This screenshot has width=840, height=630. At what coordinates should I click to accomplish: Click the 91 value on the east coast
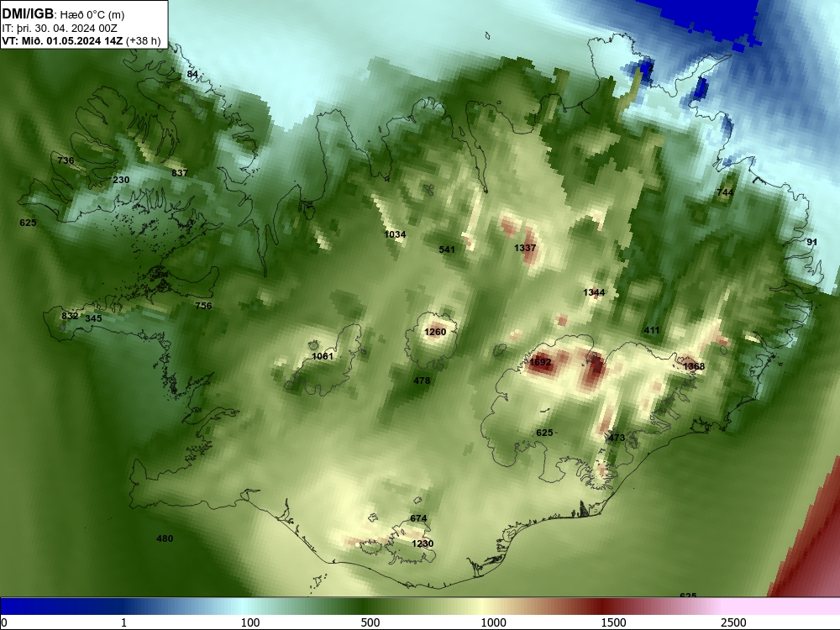(x=812, y=242)
